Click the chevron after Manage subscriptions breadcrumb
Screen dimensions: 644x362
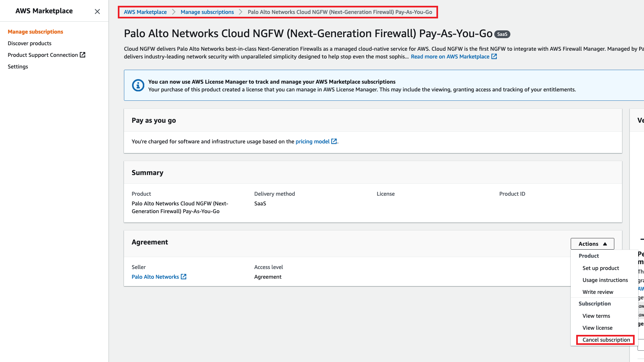point(240,12)
